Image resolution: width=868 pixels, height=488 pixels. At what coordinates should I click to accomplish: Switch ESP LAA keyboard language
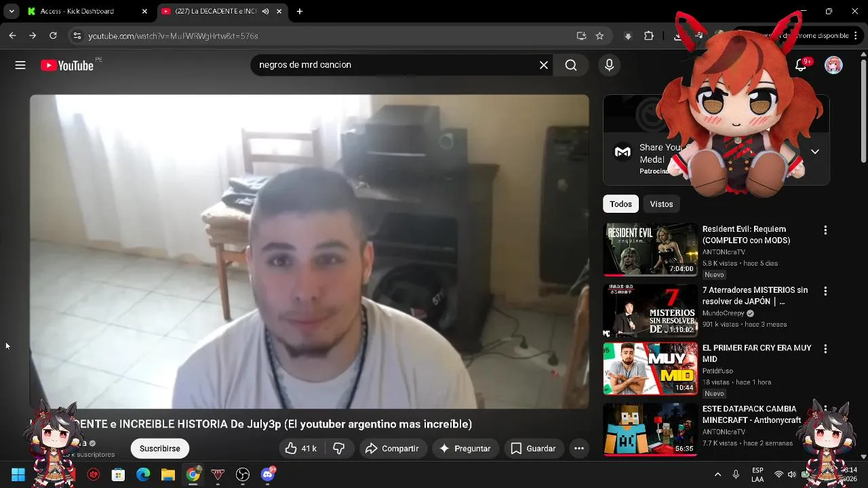tap(757, 474)
